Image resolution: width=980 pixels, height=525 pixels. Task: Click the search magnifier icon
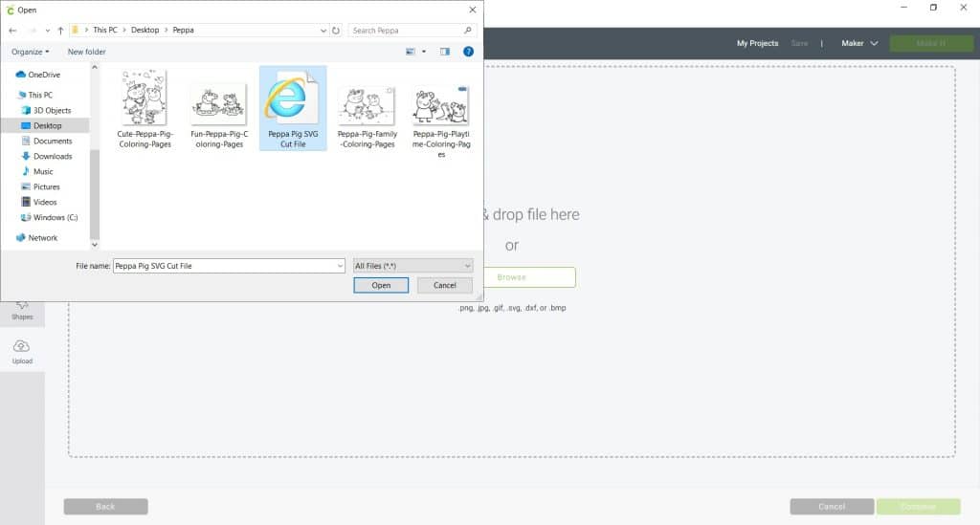[x=467, y=30]
